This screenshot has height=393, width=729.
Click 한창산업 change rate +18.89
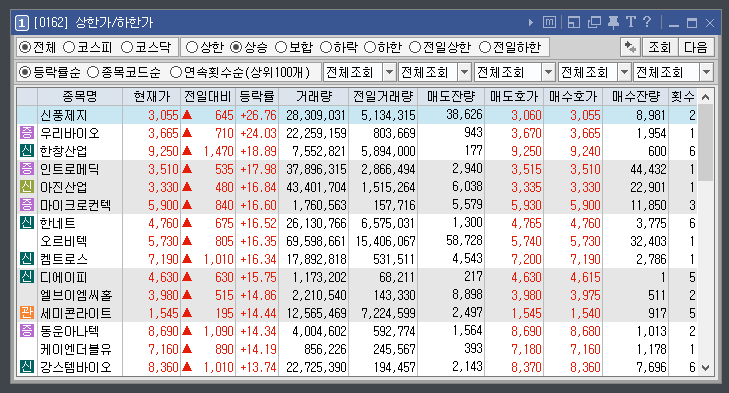point(258,151)
